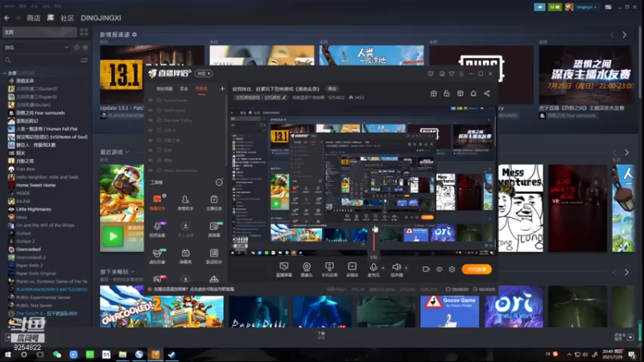644x362 pixels.
Task: Click the layout grid icon beside the padlock
Action: coord(460,93)
